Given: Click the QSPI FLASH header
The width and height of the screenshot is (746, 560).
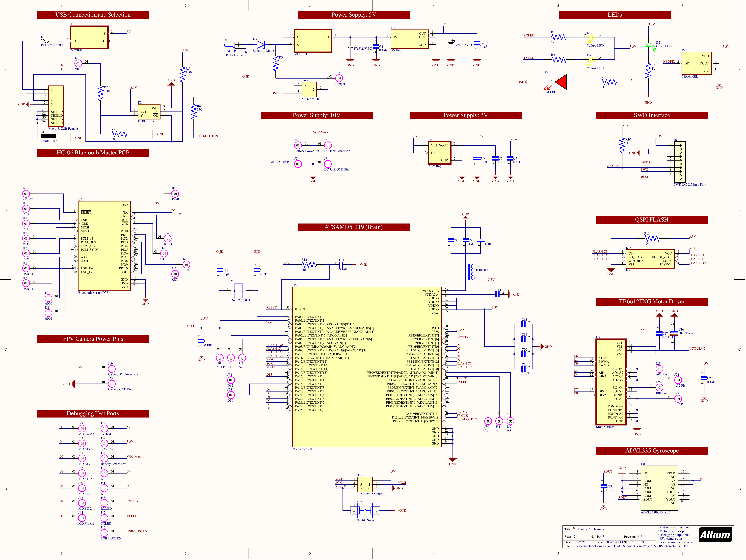Looking at the screenshot, I should pyautogui.click(x=652, y=220).
